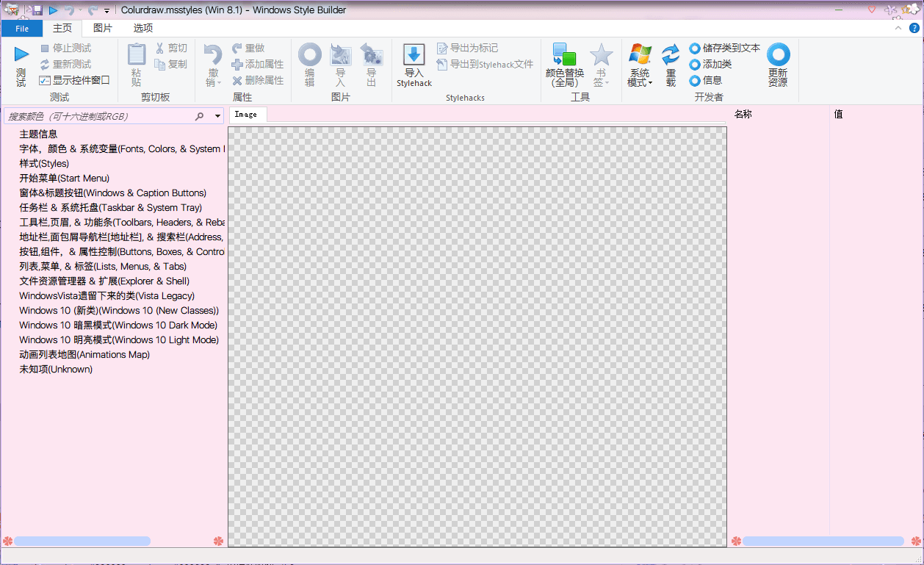Open the blue File menu
Image resolution: width=924 pixels, height=565 pixels.
[x=22, y=28]
